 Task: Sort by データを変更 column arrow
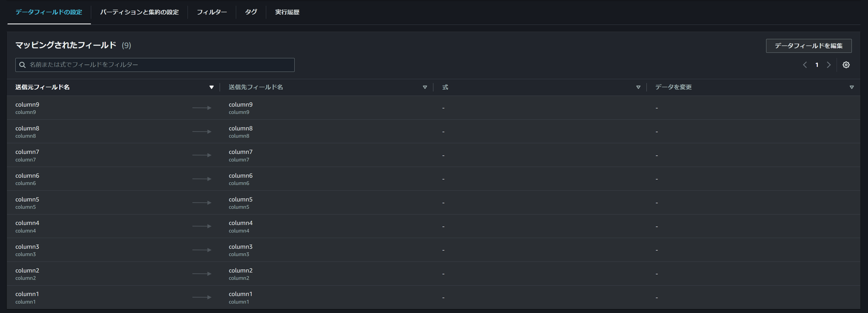click(x=852, y=87)
